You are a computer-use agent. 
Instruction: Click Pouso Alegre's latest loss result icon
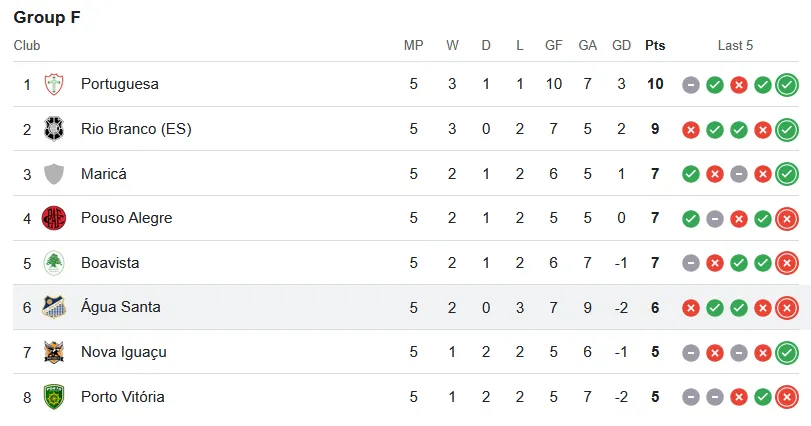[x=787, y=219]
